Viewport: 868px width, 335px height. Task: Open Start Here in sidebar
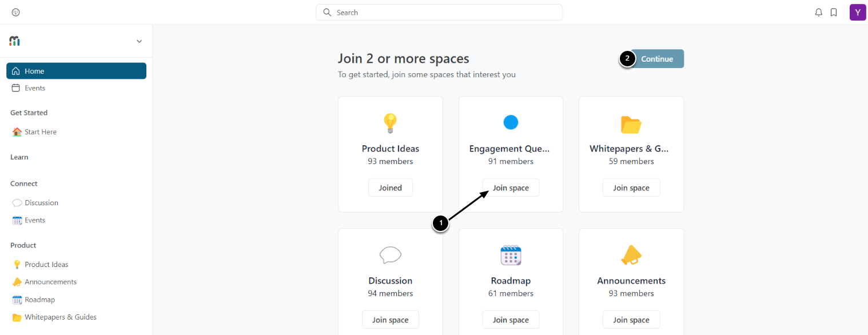40,132
